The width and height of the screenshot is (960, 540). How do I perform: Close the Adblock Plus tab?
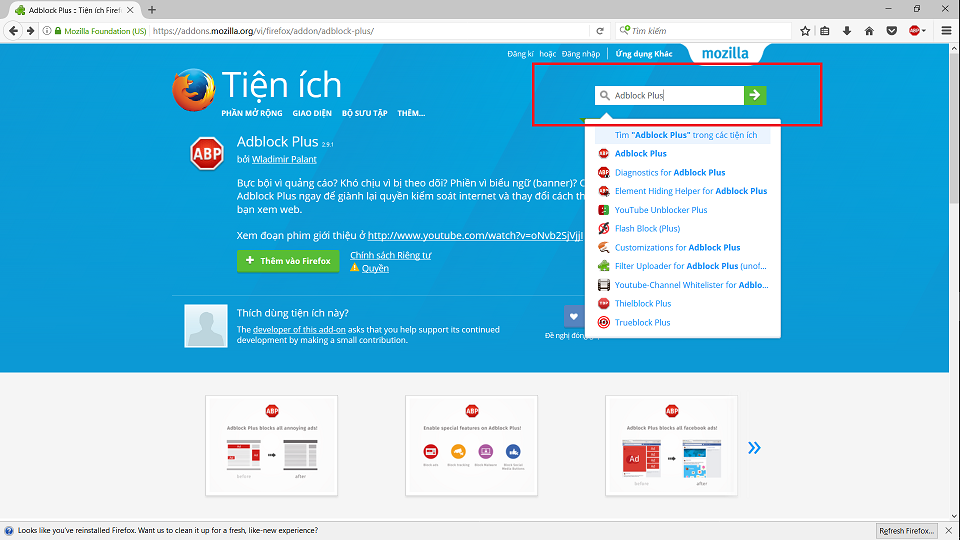click(130, 10)
